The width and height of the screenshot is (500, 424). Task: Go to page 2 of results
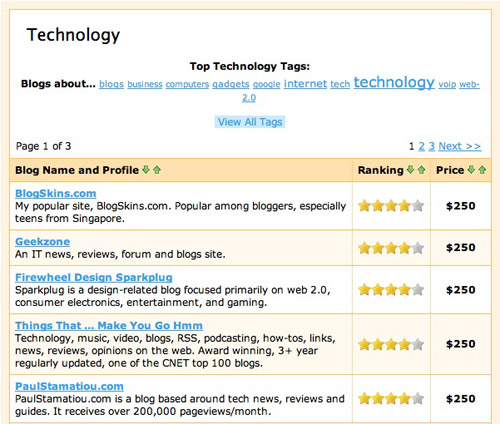422,146
